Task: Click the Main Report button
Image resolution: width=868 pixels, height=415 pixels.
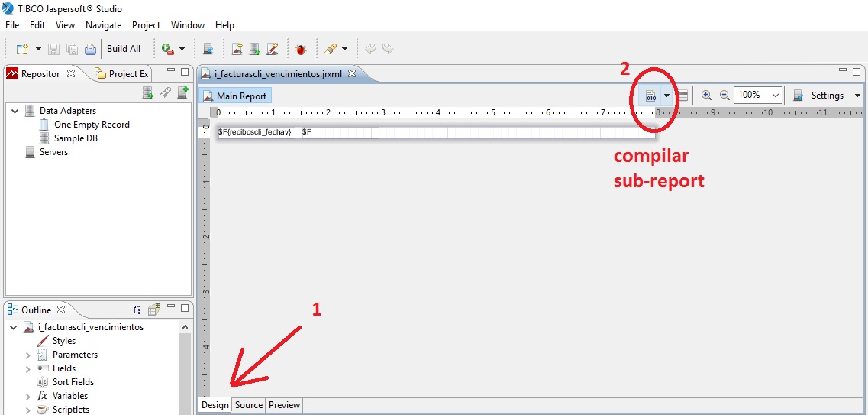Action: [x=235, y=96]
